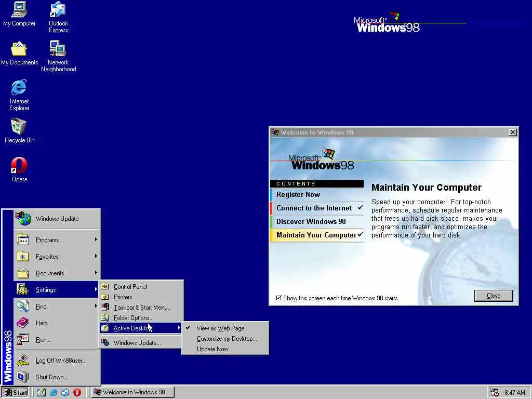The height and width of the screenshot is (399, 532).
Task: Click the 8:47 AM clock in the tray
Action: pos(515,393)
